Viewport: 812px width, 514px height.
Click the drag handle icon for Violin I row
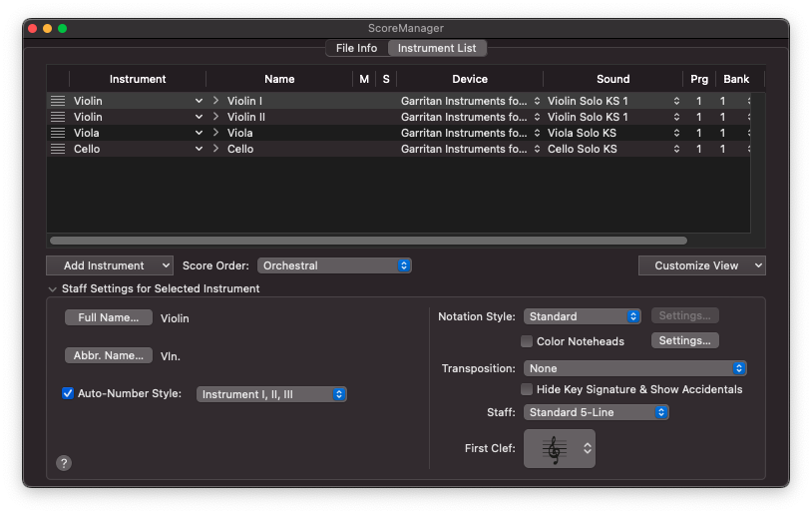point(58,101)
